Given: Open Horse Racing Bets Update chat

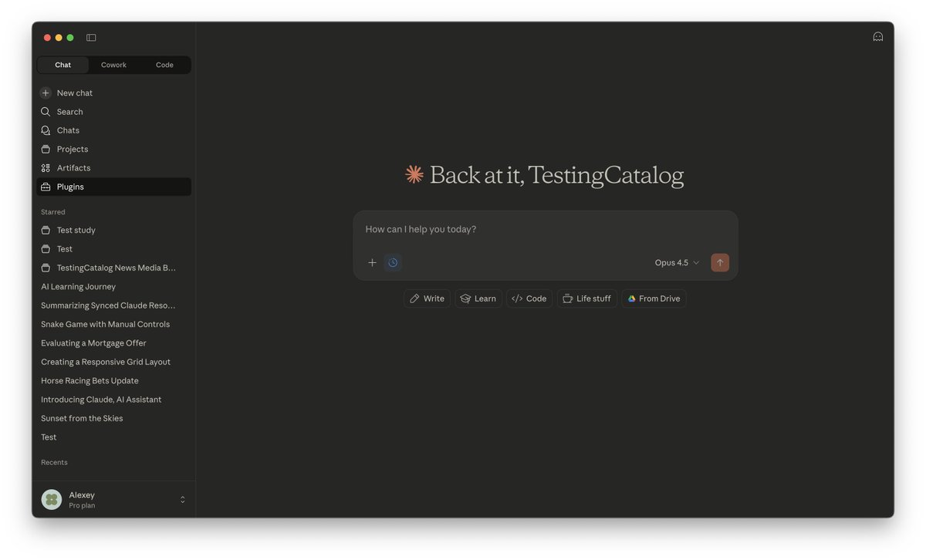Looking at the screenshot, I should [113, 380].
